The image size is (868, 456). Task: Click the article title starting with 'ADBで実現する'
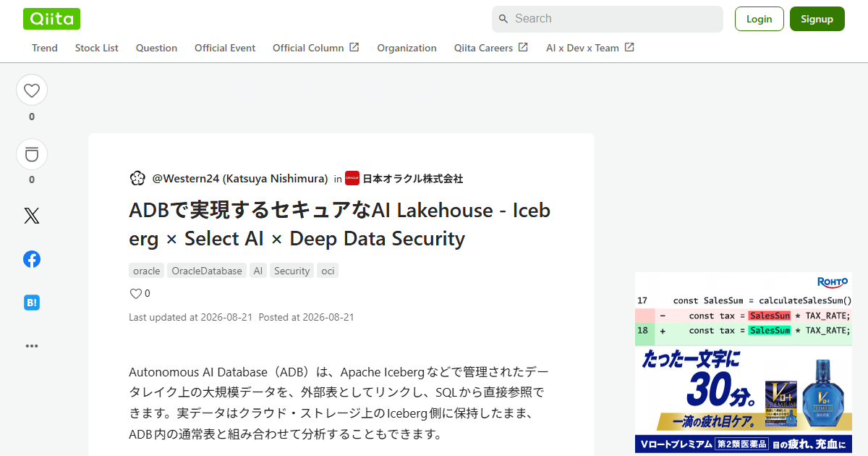pyautogui.click(x=339, y=224)
